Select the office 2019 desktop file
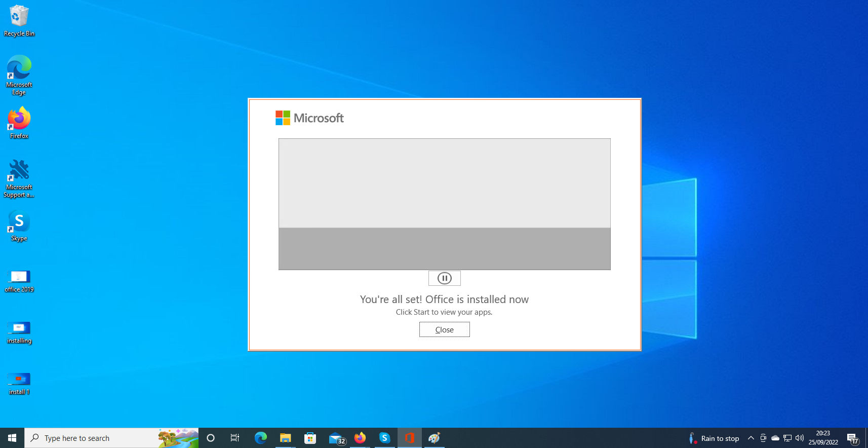Screen dimensions: 868x448 (x=19, y=281)
